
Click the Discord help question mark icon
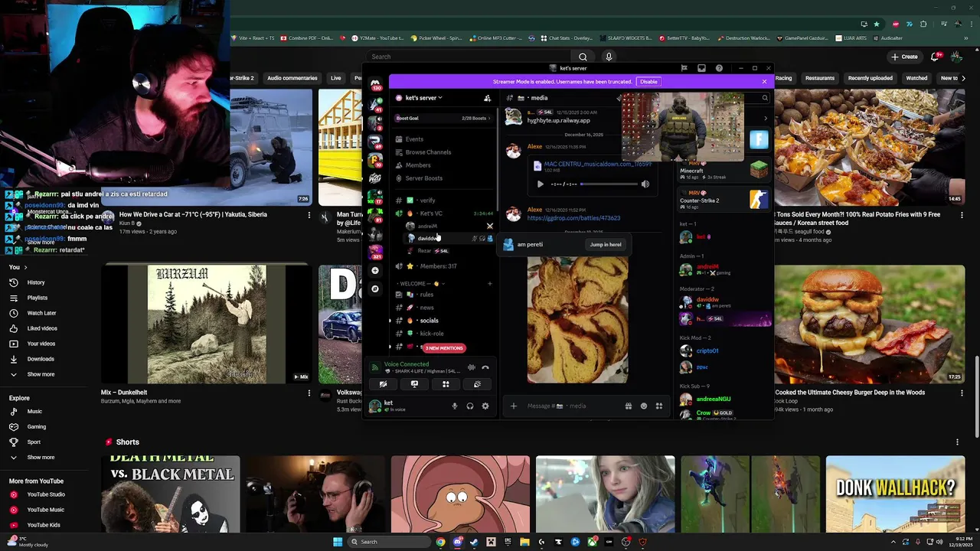[x=719, y=68]
